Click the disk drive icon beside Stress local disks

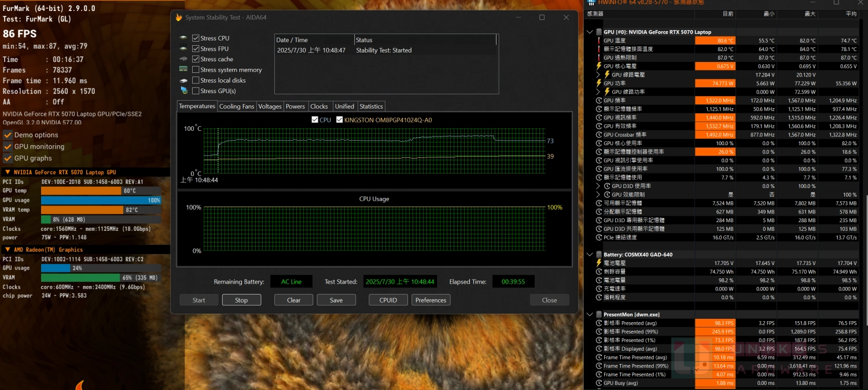click(x=183, y=80)
